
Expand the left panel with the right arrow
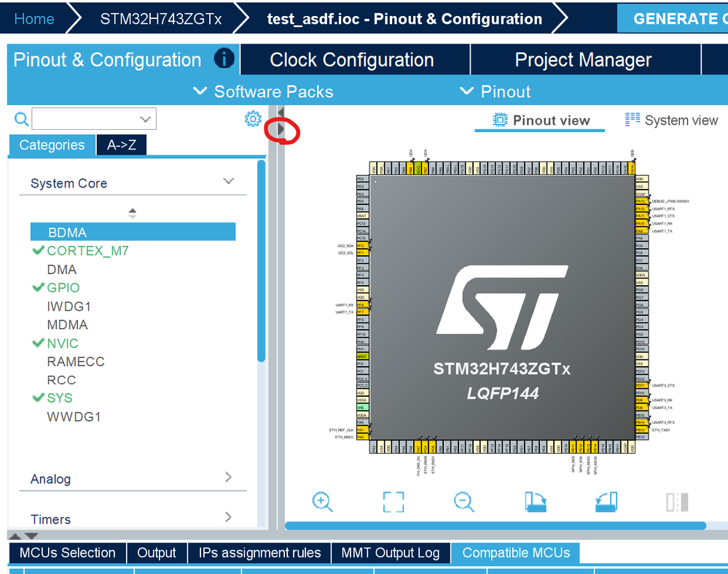coord(281,129)
